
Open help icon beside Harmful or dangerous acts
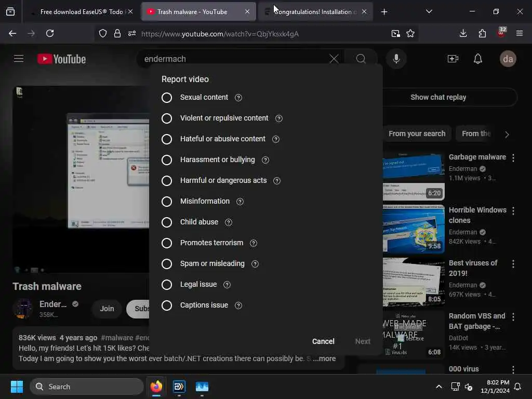click(x=277, y=181)
